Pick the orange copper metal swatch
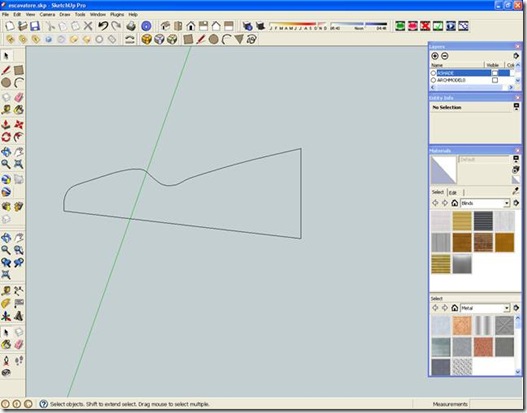Image resolution: width=527 pixels, height=413 pixels. coord(462,325)
